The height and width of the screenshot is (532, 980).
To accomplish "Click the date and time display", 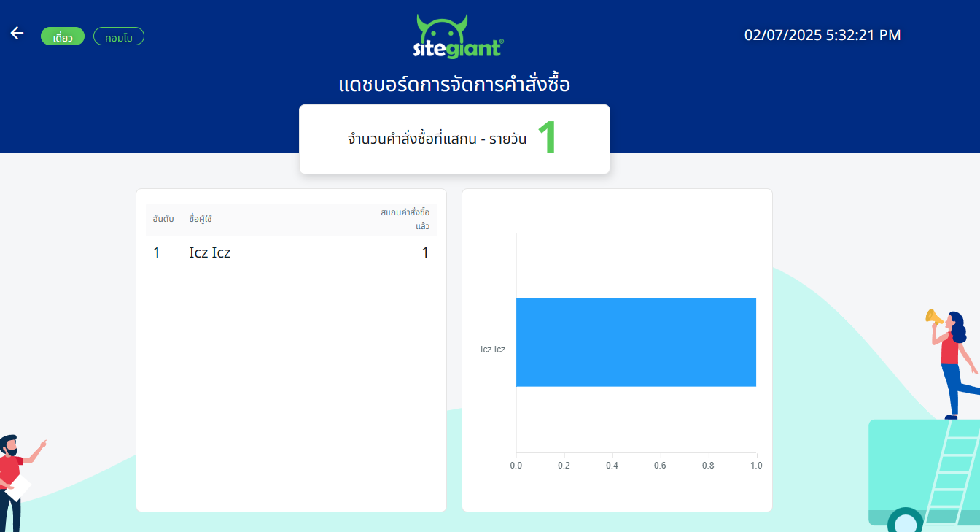I will pyautogui.click(x=822, y=35).
